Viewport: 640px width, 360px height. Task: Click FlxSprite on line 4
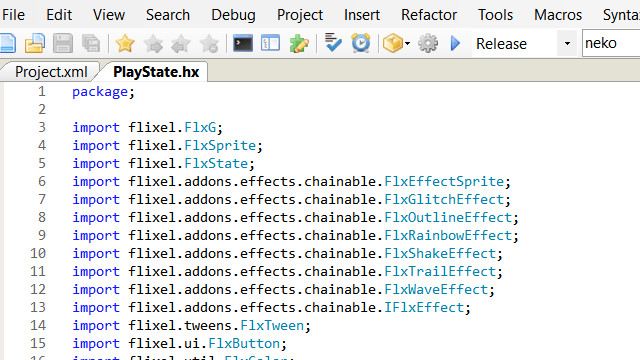pyautogui.click(x=220, y=146)
